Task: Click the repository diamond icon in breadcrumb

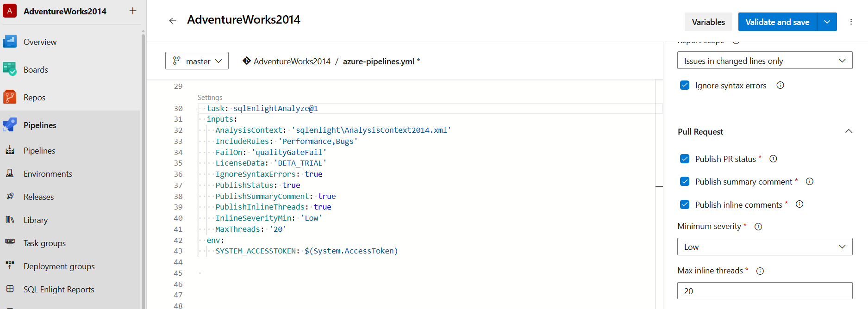Action: tap(247, 61)
